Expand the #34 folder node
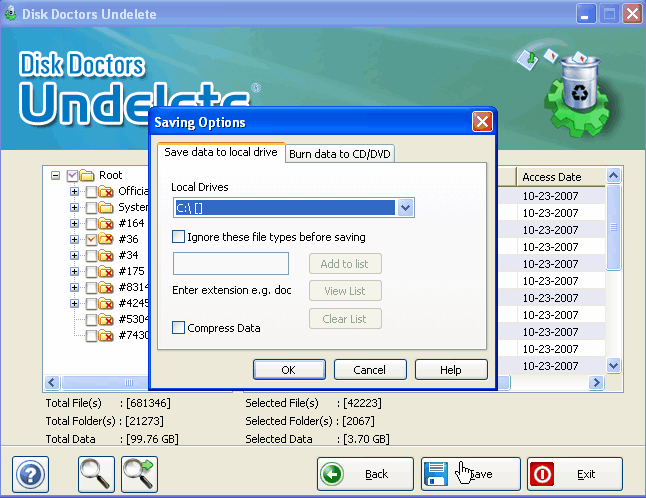The image size is (646, 498). pyautogui.click(x=74, y=256)
